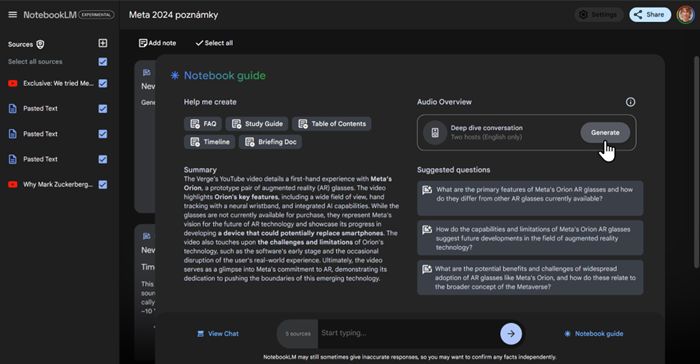This screenshot has width=700, height=364.
Task: Uncheck first Pasted Text source checkbox
Action: point(103,109)
